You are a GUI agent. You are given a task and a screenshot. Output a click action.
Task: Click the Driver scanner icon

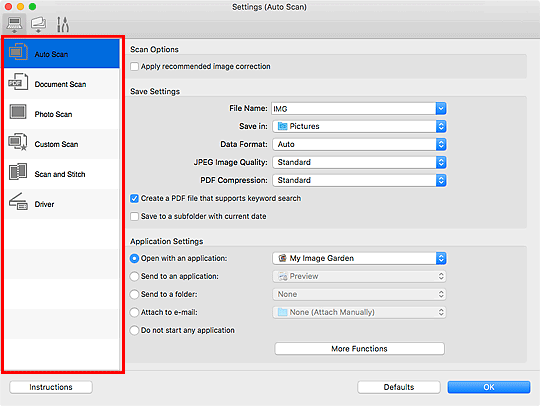[18, 202]
